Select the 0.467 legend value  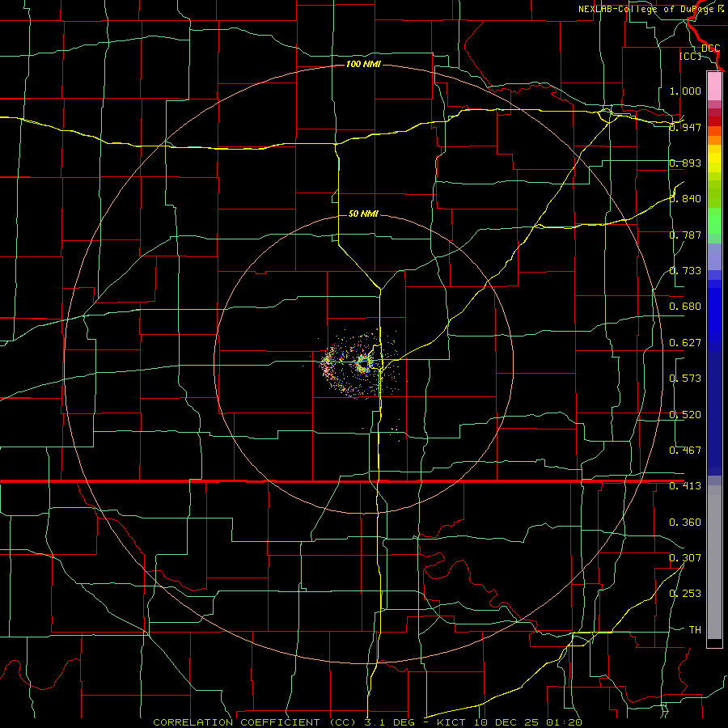[x=685, y=450]
